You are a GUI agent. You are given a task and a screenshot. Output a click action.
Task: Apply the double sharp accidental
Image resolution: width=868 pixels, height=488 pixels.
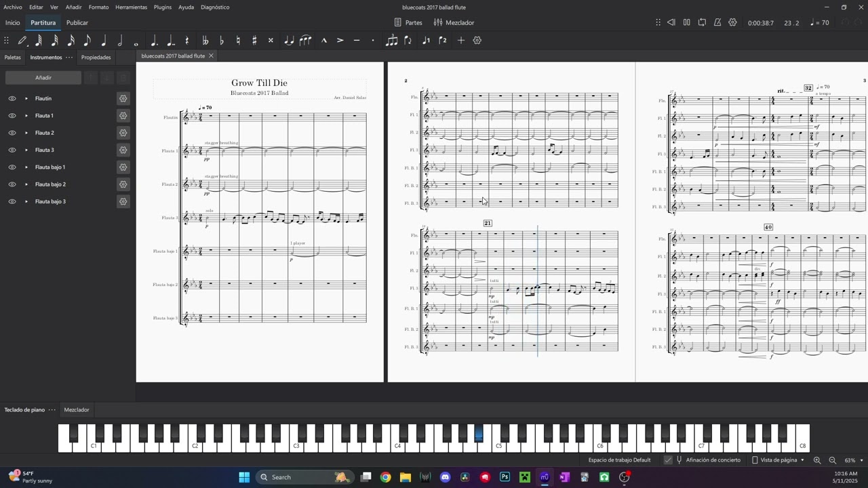(271, 41)
